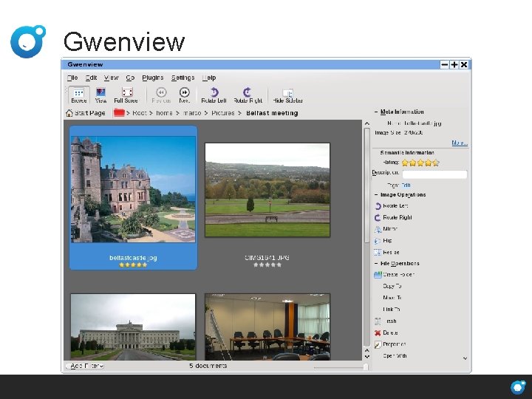
Task: Click the More... link in Meta Information
Action: tap(460, 143)
